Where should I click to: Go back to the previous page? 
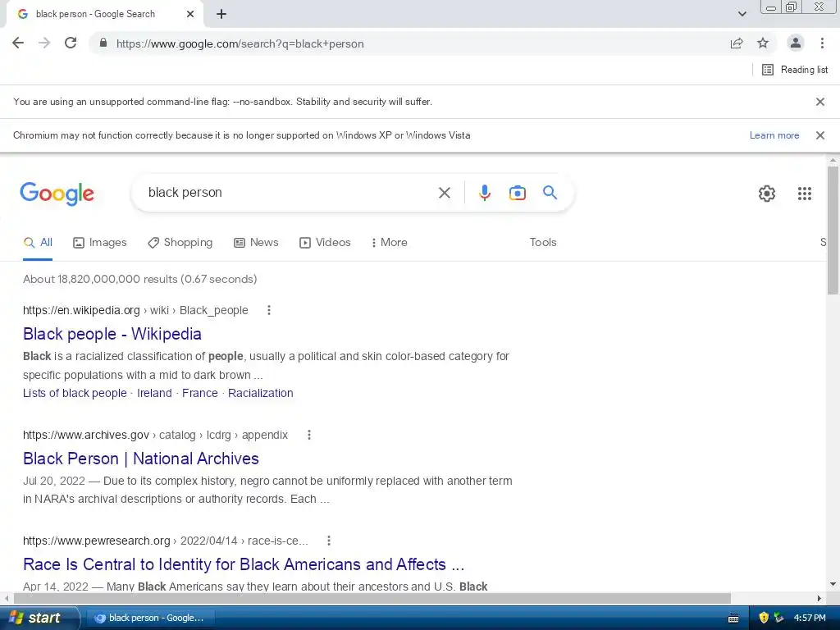point(18,43)
